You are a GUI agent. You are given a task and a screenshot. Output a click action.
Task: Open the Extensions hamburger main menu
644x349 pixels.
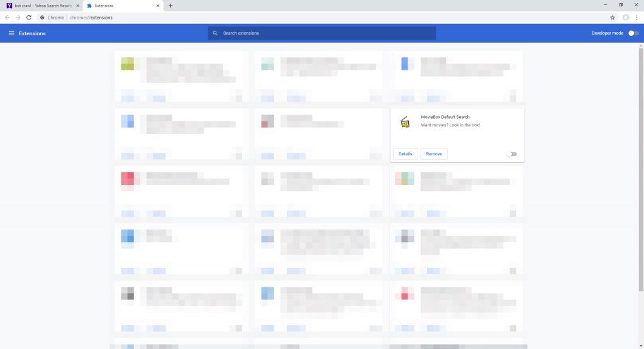(11, 33)
